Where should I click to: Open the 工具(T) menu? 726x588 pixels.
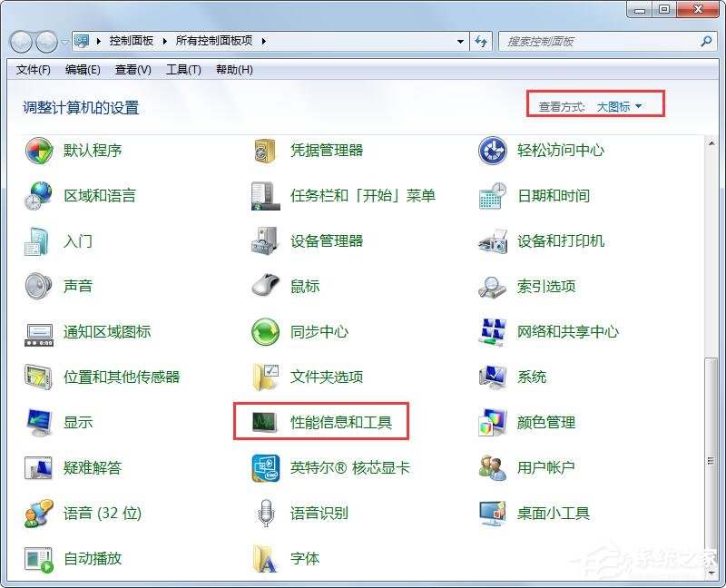pos(183,69)
